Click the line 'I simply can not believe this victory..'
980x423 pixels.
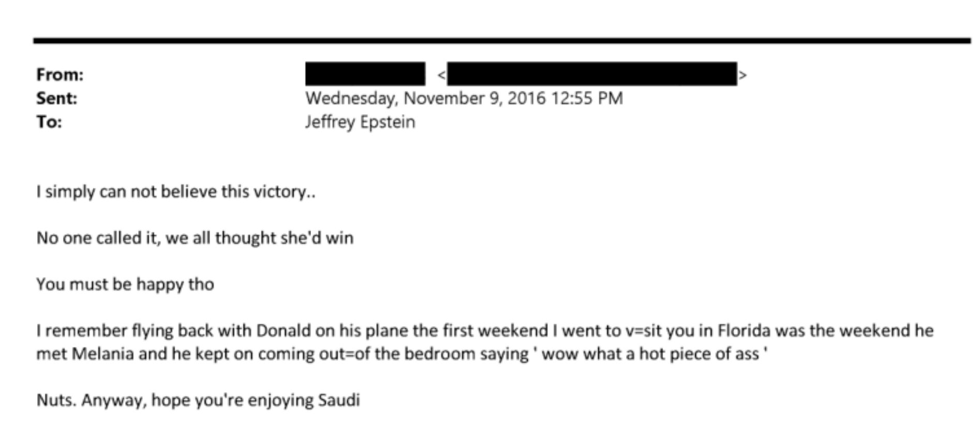click(176, 192)
